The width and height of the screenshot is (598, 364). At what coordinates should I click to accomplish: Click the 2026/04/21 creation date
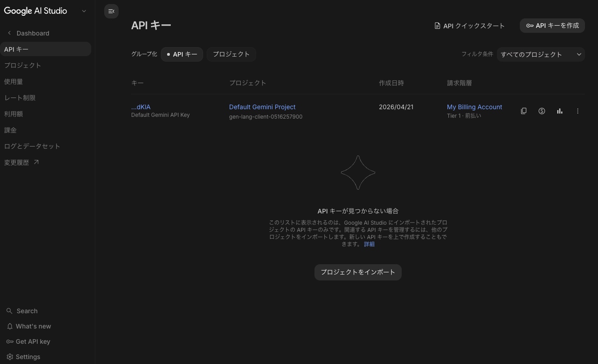tap(396, 107)
